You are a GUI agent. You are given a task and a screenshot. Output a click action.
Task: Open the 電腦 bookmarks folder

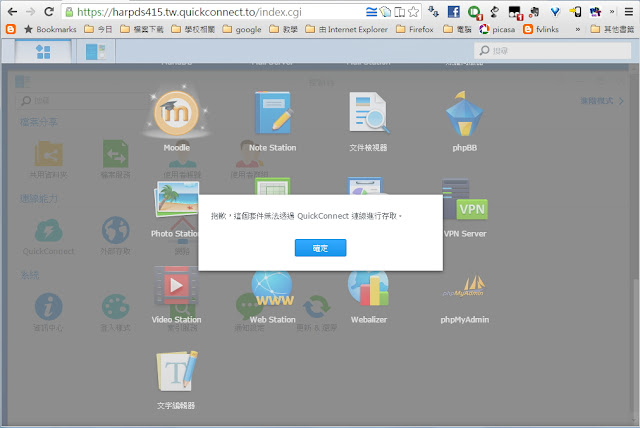(x=458, y=29)
